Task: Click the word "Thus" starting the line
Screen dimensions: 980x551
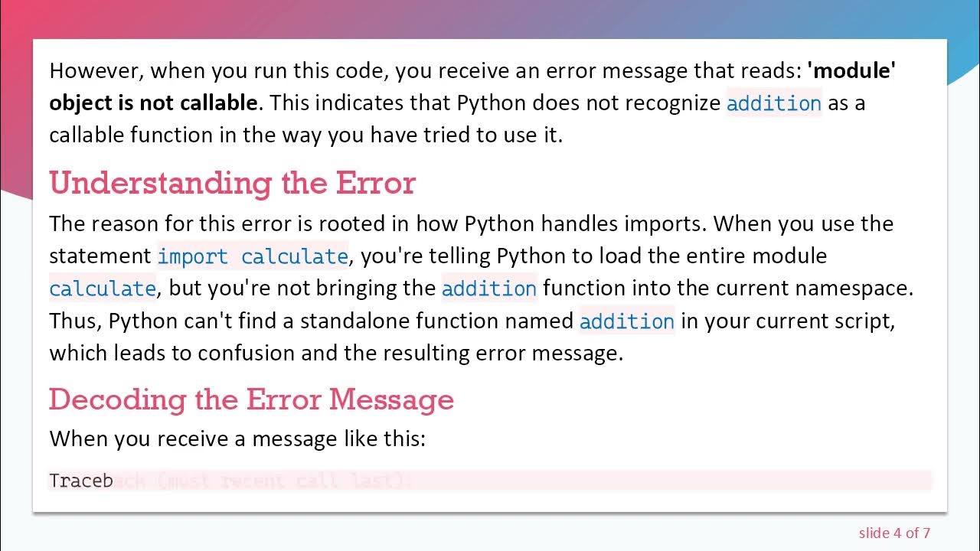Action: (x=73, y=321)
